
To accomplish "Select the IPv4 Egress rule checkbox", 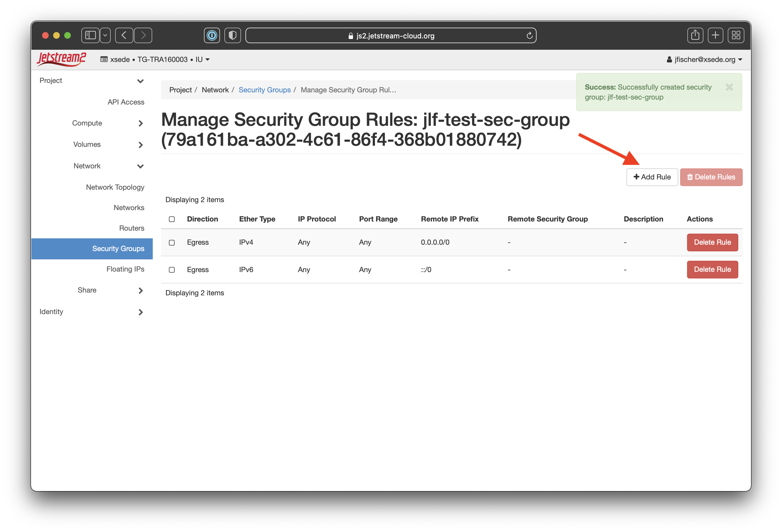I will [x=172, y=242].
